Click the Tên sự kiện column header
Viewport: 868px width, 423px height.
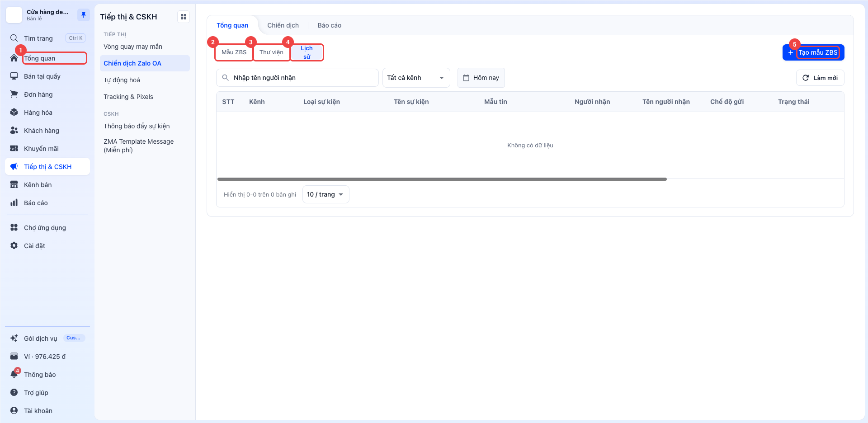(x=411, y=102)
